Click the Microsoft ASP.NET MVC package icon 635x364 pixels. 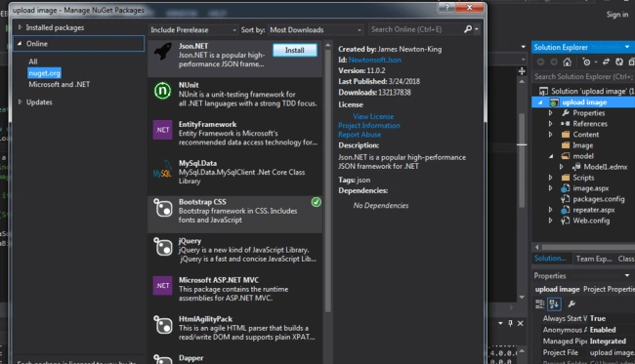pos(162,286)
